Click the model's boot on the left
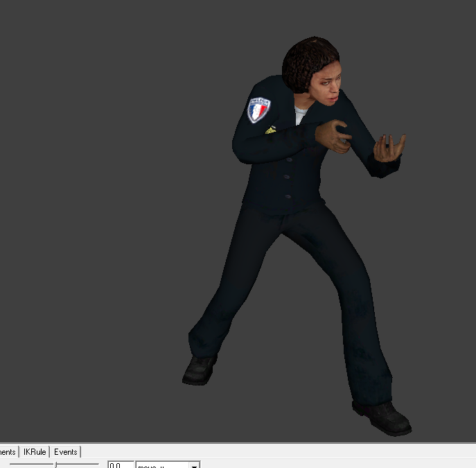476x468 pixels. click(200, 369)
